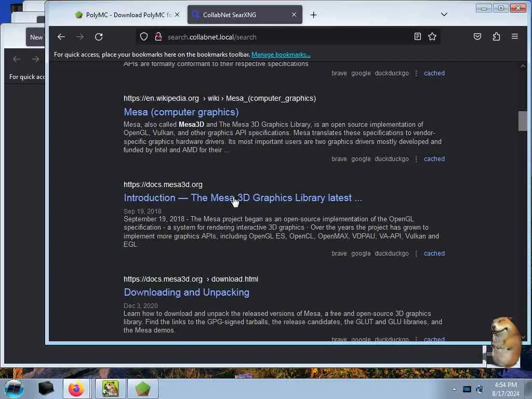This screenshot has width=532, height=399.
Task: Click the address bar URL field
Action: point(288,37)
